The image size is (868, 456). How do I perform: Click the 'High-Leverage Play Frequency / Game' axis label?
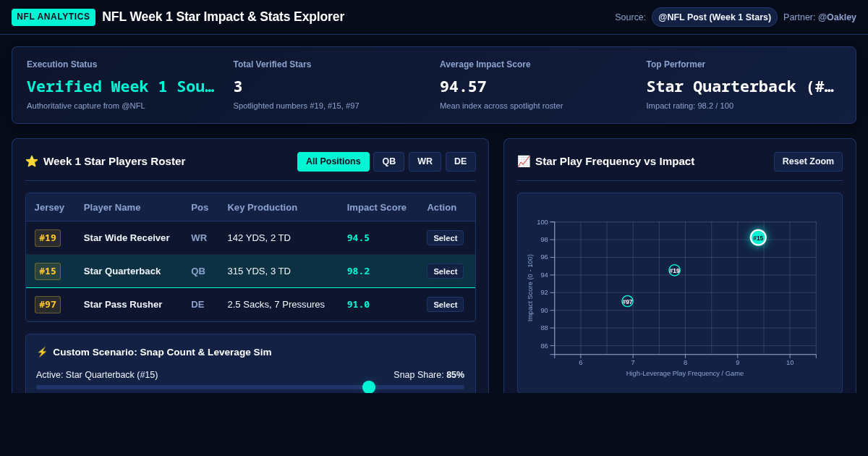(x=685, y=373)
